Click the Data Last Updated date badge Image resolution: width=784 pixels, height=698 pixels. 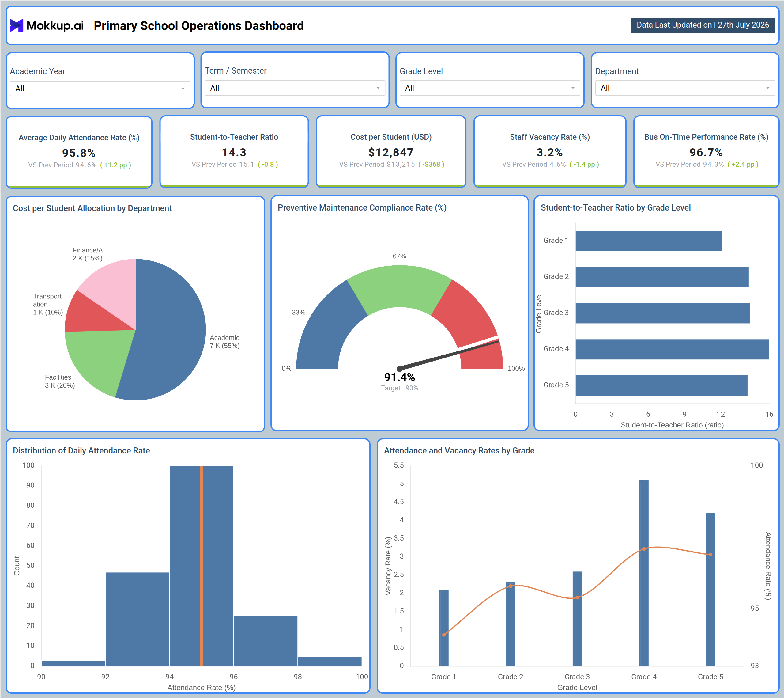coord(703,25)
